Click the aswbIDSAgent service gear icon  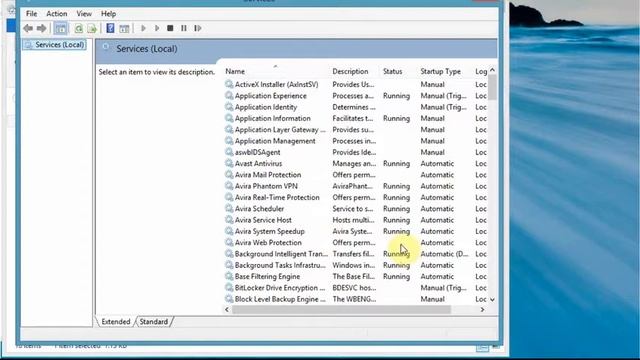[229, 152]
